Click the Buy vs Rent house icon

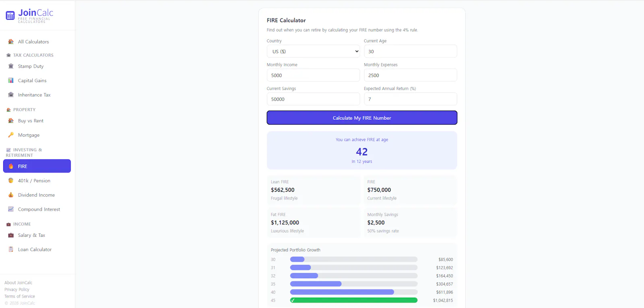click(x=11, y=121)
